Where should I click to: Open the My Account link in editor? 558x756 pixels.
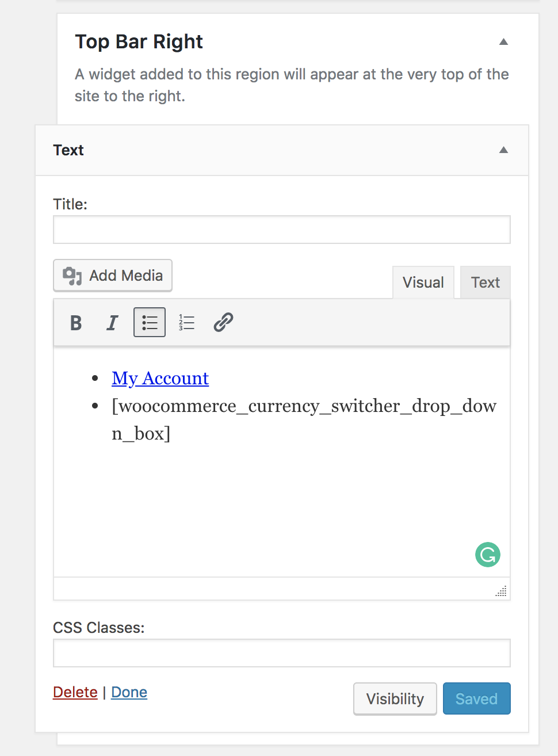pos(160,378)
